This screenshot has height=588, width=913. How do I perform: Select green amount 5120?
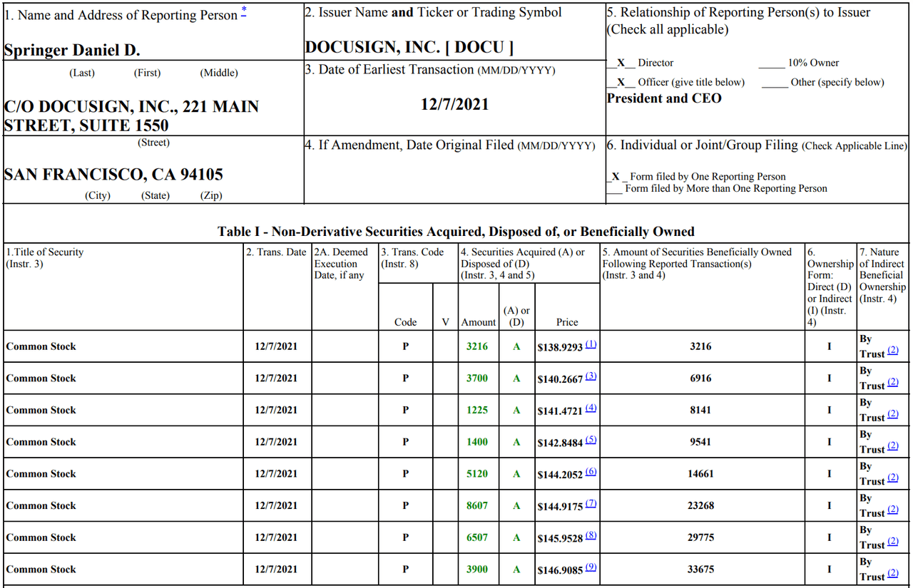pos(477,474)
